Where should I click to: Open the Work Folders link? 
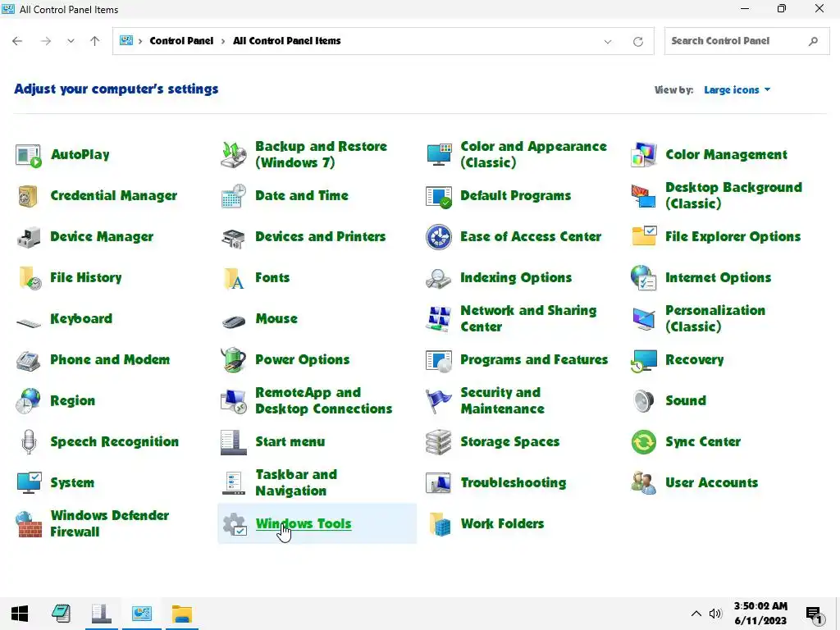502,523
